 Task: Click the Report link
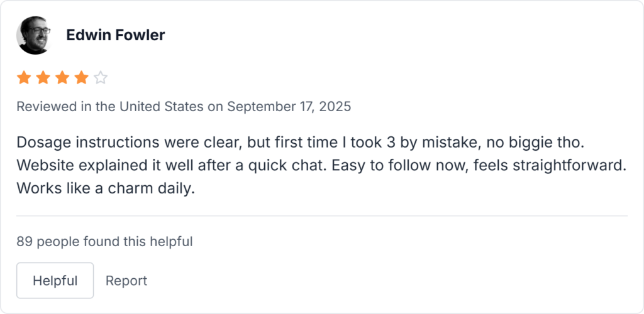pos(126,281)
